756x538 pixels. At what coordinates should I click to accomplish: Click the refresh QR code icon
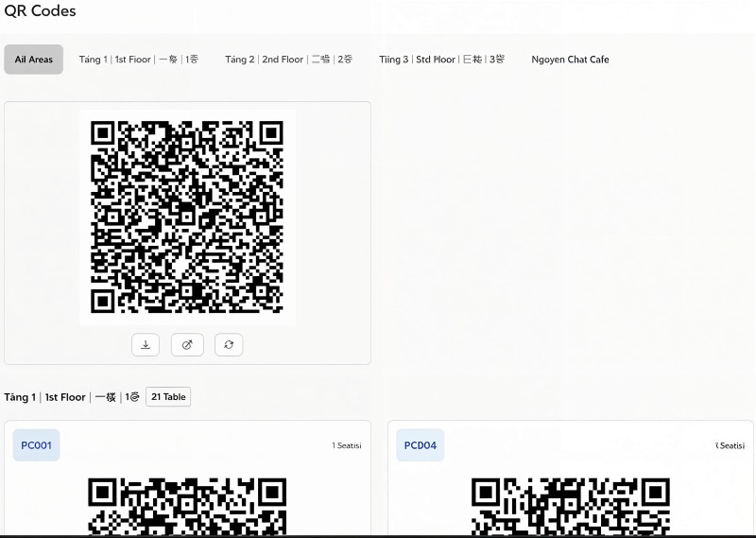point(229,345)
